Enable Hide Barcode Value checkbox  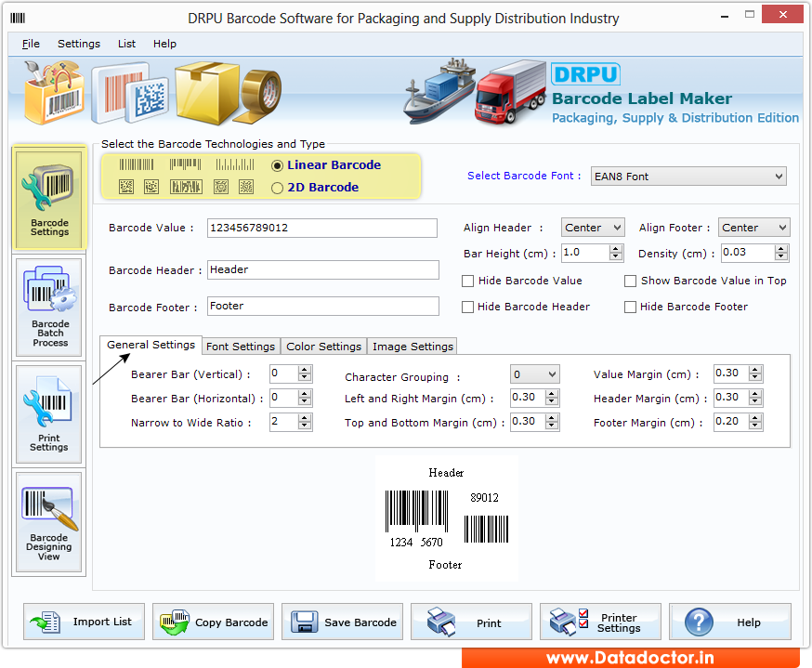coord(467,282)
